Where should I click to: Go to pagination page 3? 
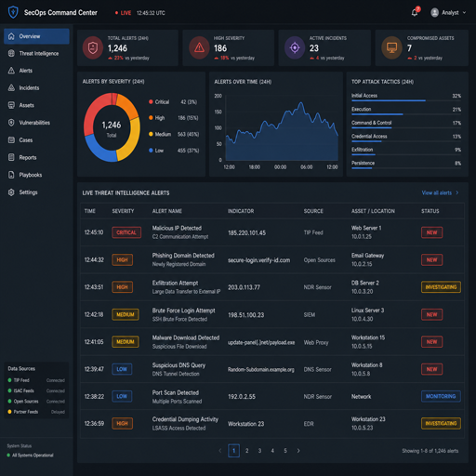coord(259,451)
